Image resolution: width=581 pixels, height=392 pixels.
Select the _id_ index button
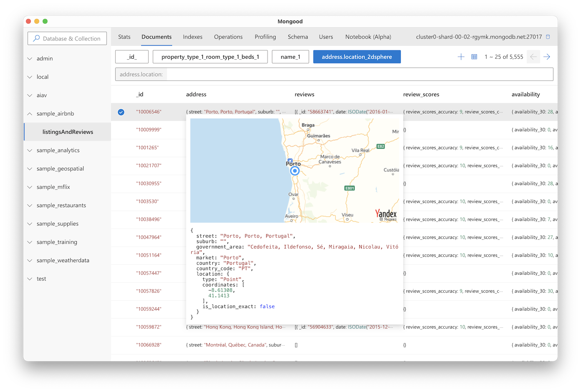pyautogui.click(x=132, y=57)
